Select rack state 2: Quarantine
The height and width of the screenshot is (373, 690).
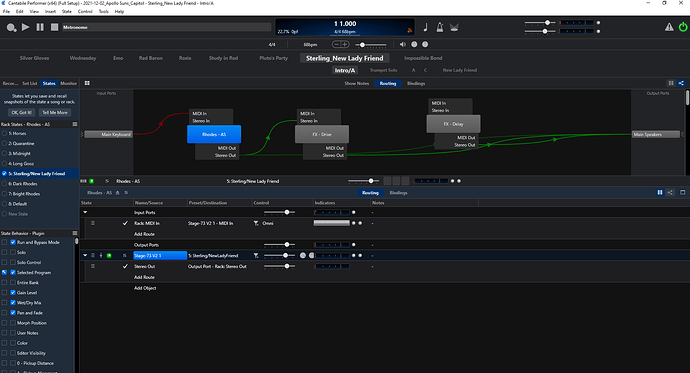coord(21,143)
